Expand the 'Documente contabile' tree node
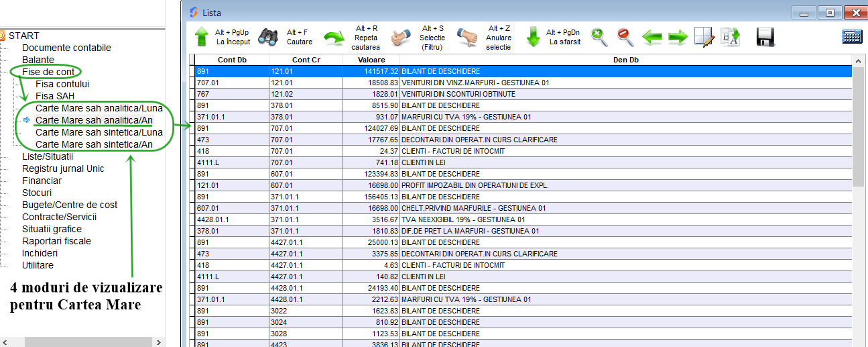The image size is (868, 347). (x=66, y=48)
